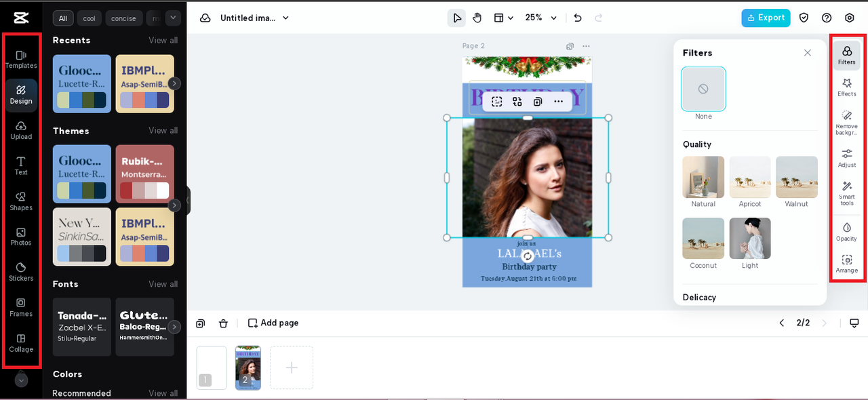The width and height of the screenshot is (868, 400).
Task: Open the Templates sidebar panel
Action: tap(21, 59)
